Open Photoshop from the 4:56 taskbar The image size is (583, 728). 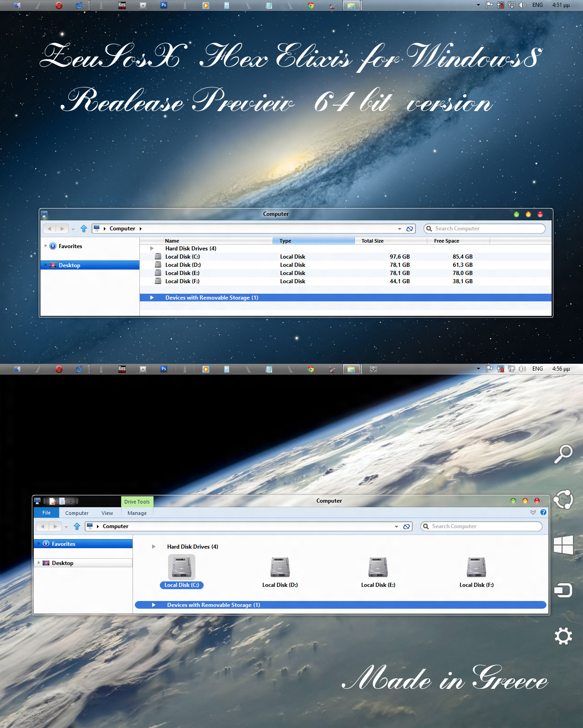[164, 369]
